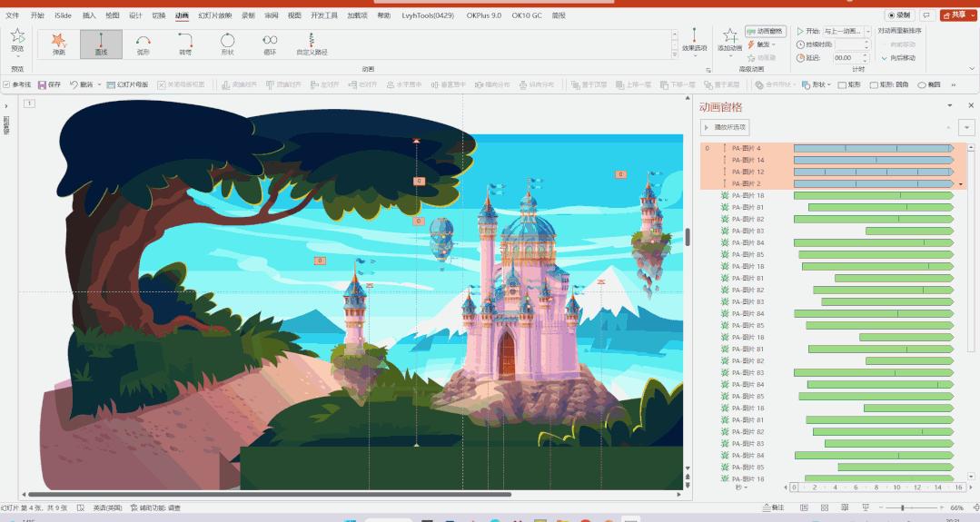Open the 触发 trigger menu

[x=761, y=44]
